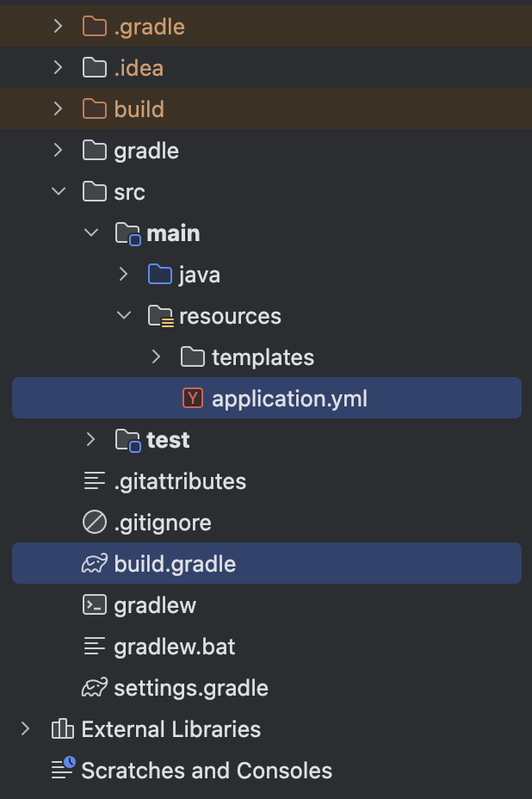Click the Scratches and Consoles icon
The image size is (532, 799).
click(62, 770)
